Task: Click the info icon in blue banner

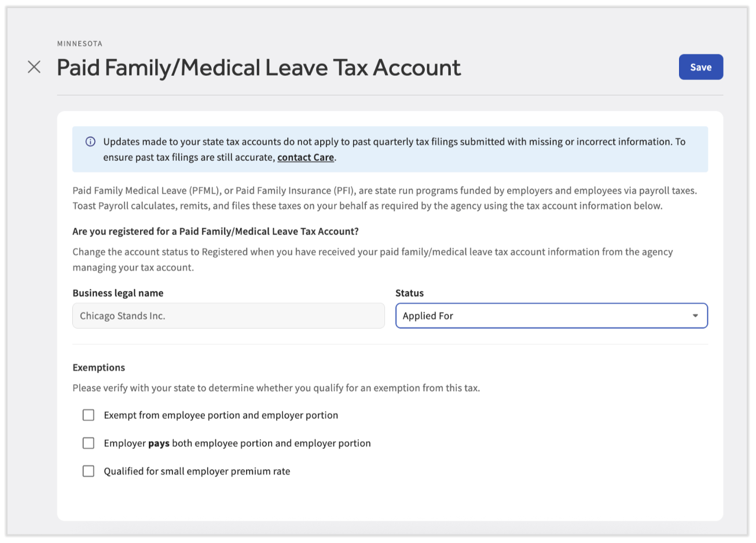Action: pyautogui.click(x=90, y=142)
